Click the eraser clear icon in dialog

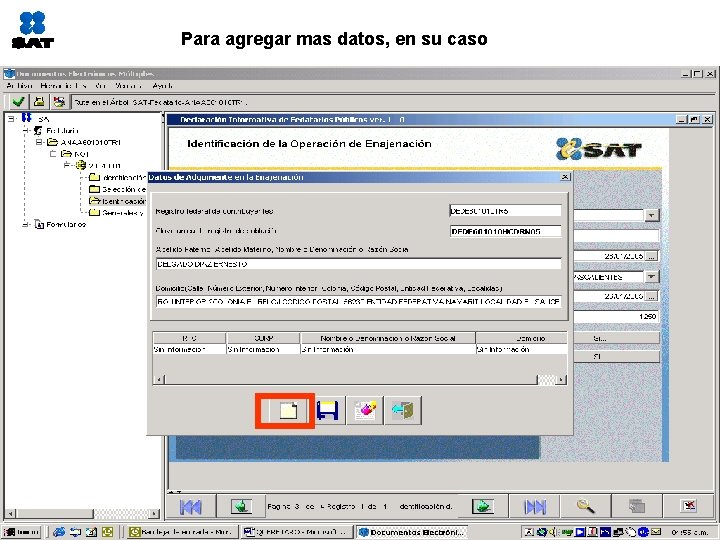[x=365, y=410]
